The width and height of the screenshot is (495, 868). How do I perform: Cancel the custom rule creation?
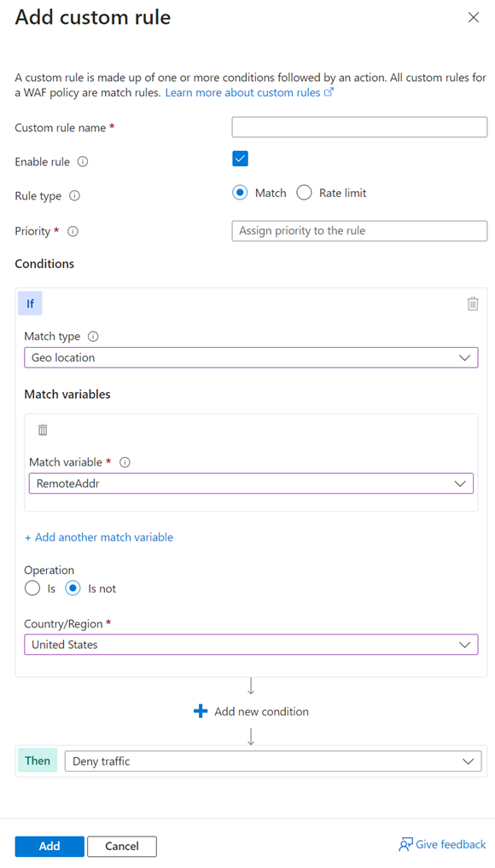121,846
